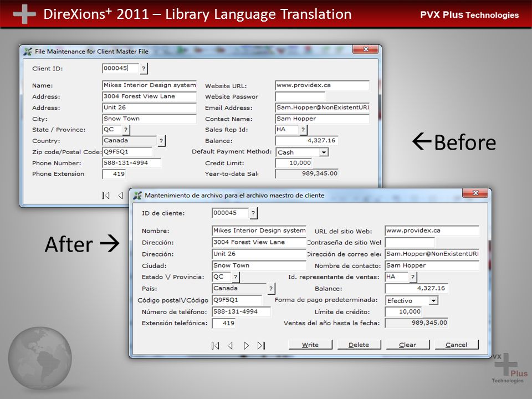The height and width of the screenshot is (399, 532).
Task: Click the Client ID lookup question-mark button
Action: 144,69
